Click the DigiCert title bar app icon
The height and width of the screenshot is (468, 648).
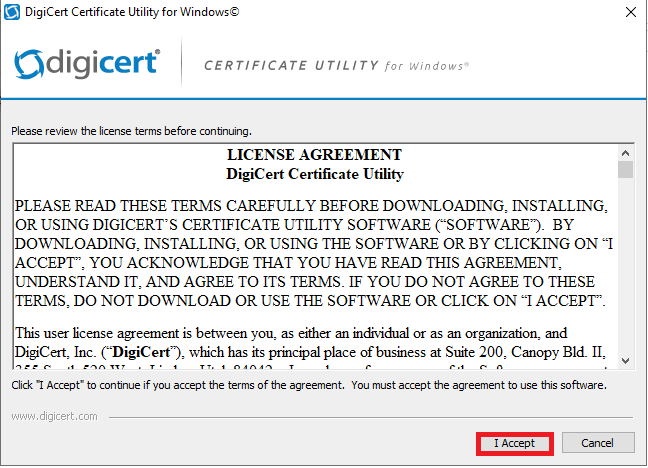[12, 12]
